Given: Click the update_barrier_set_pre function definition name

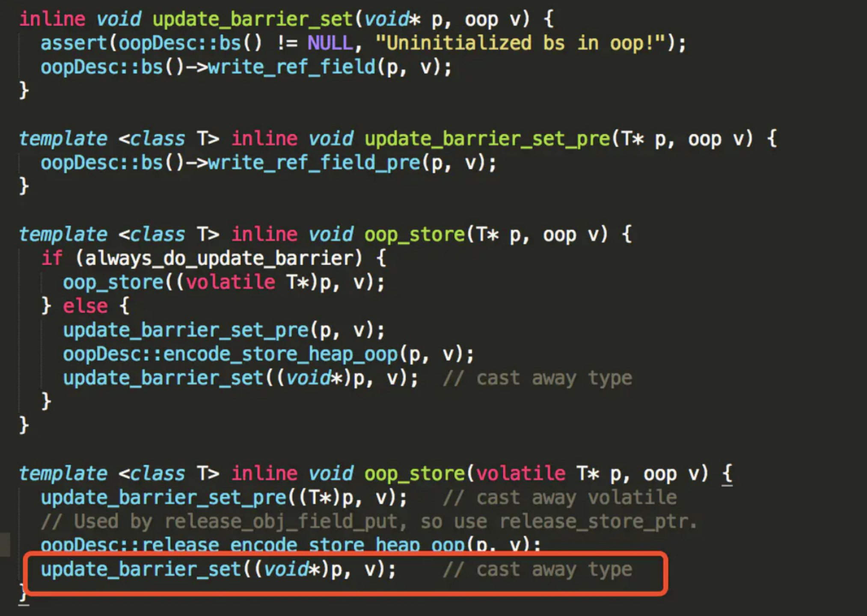Looking at the screenshot, I should point(487,139).
